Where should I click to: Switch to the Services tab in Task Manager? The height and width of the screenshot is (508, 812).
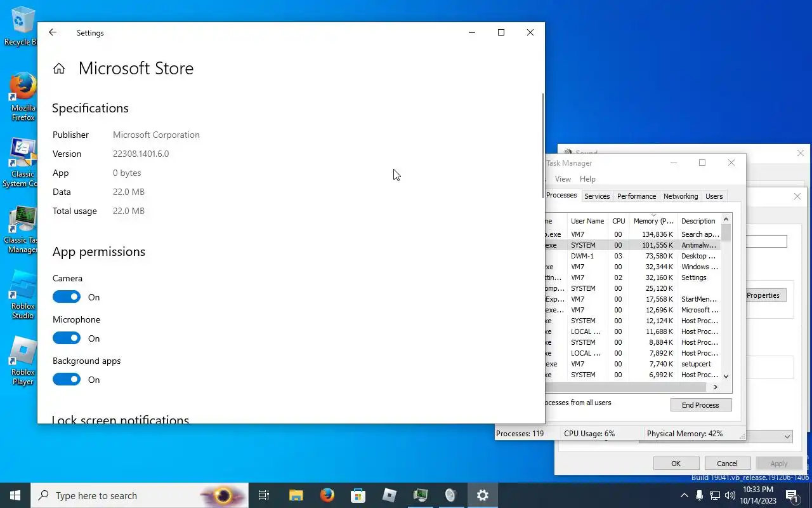pyautogui.click(x=597, y=196)
